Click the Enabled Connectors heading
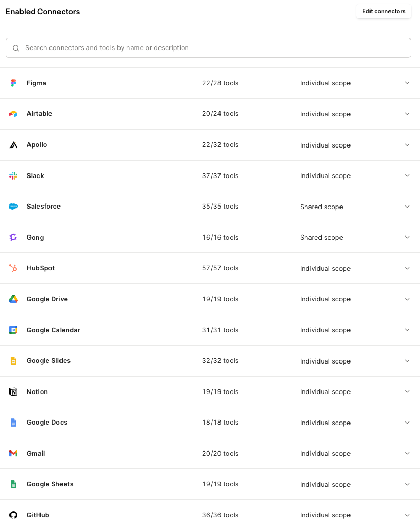The width and height of the screenshot is (420, 530). [x=43, y=12]
